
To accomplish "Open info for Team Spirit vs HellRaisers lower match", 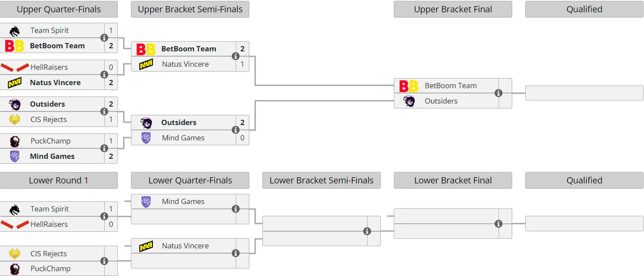I will (104, 217).
